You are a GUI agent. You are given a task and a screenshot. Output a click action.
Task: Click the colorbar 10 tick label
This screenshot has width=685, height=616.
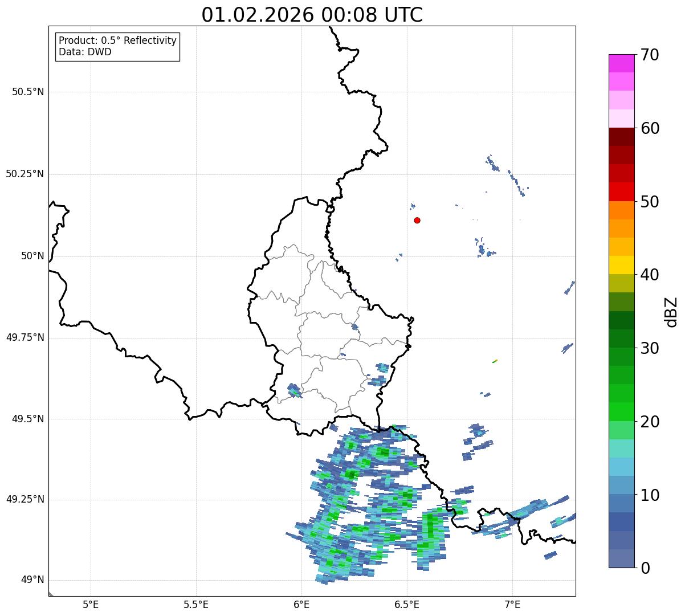pyautogui.click(x=650, y=495)
